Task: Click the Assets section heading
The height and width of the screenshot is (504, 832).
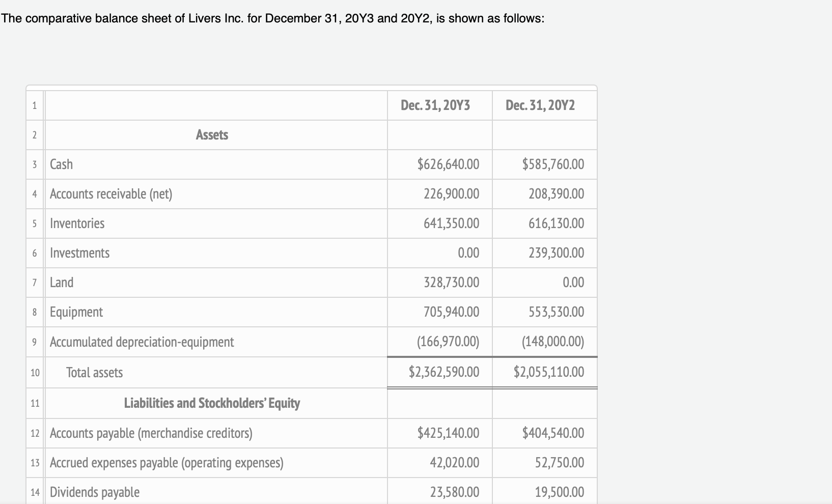Action: pos(212,135)
